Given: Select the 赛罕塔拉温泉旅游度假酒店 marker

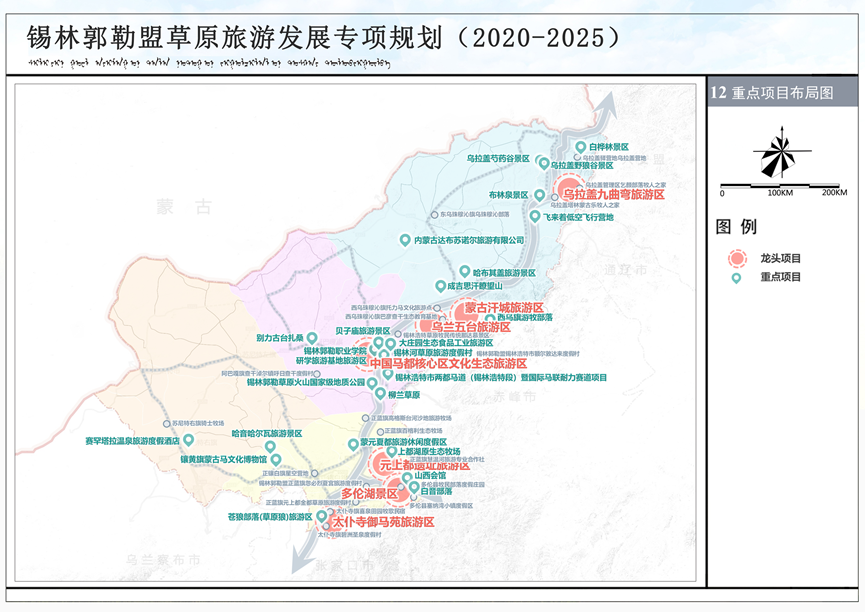Looking at the screenshot, I should click(x=187, y=440).
